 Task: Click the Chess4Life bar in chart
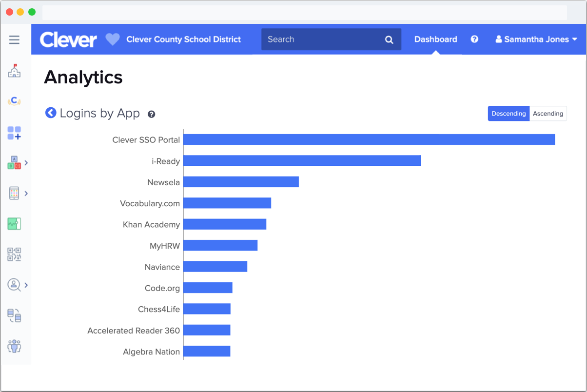207,309
